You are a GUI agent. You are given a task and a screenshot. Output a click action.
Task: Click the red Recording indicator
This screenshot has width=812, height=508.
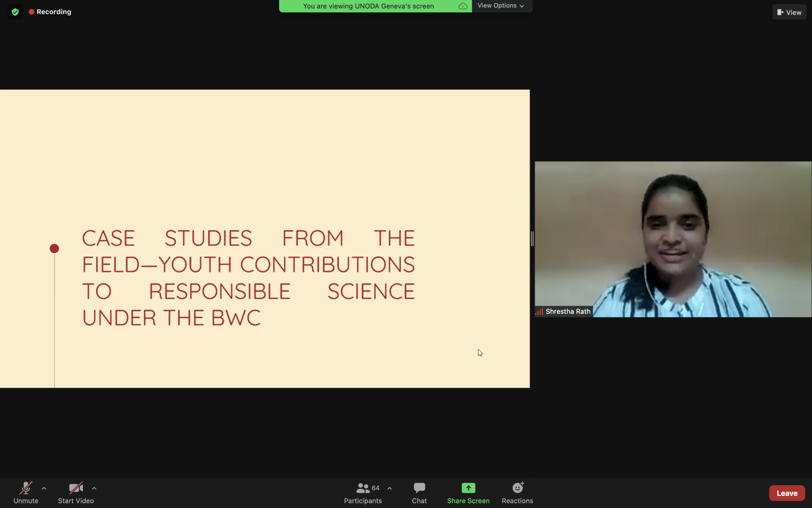pos(50,12)
